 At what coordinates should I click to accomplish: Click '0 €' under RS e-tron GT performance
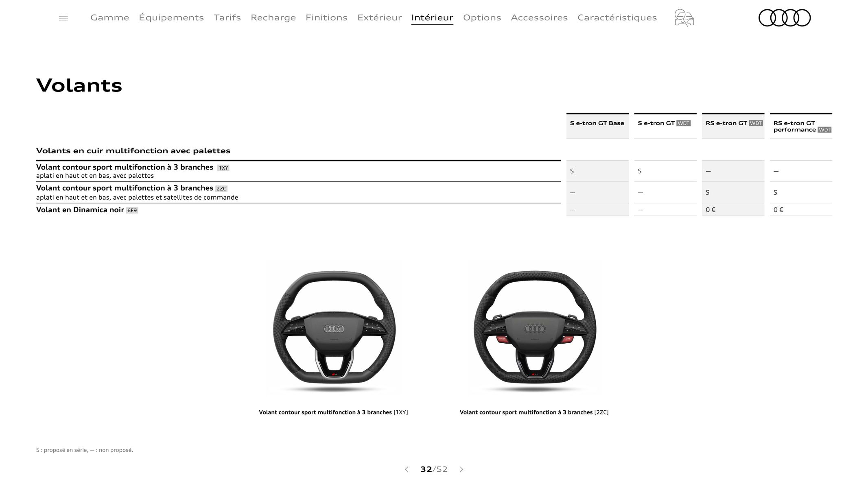pyautogui.click(x=778, y=210)
